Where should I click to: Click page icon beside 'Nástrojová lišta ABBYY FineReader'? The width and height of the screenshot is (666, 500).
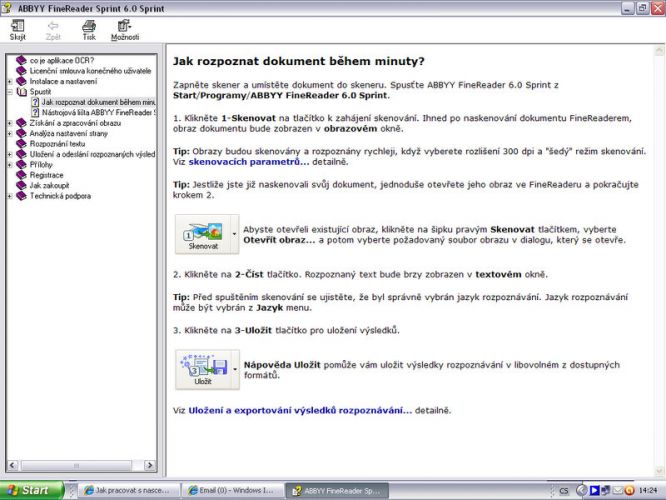tap(35, 113)
